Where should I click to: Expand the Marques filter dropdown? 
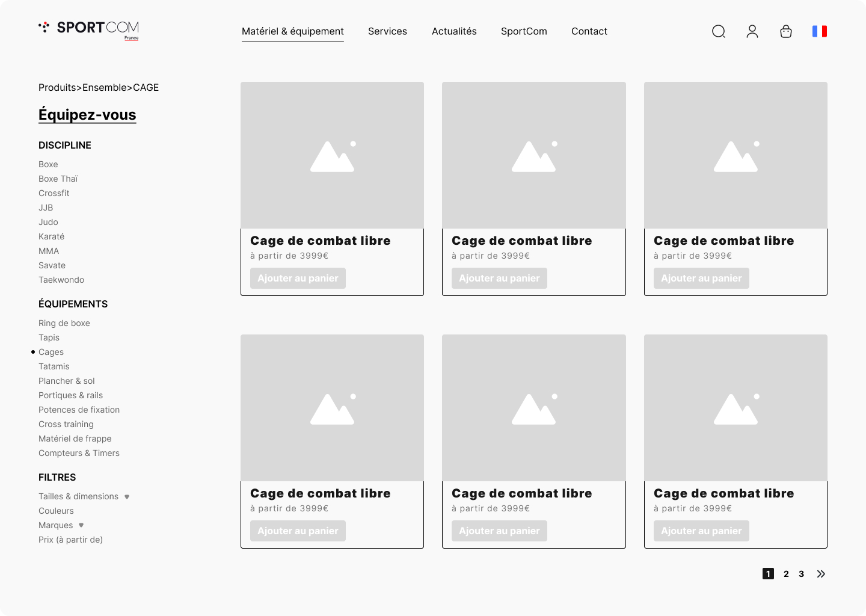[x=81, y=525]
